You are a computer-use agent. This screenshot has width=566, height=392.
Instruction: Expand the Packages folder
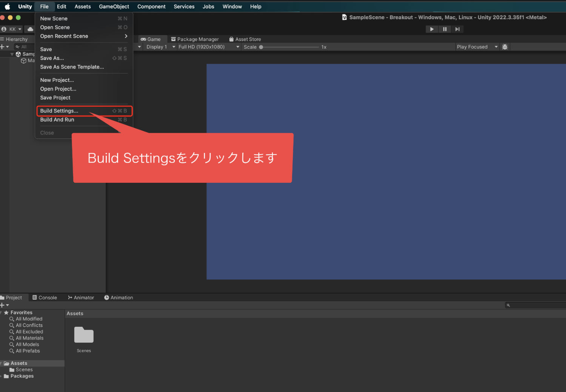tap(1, 376)
